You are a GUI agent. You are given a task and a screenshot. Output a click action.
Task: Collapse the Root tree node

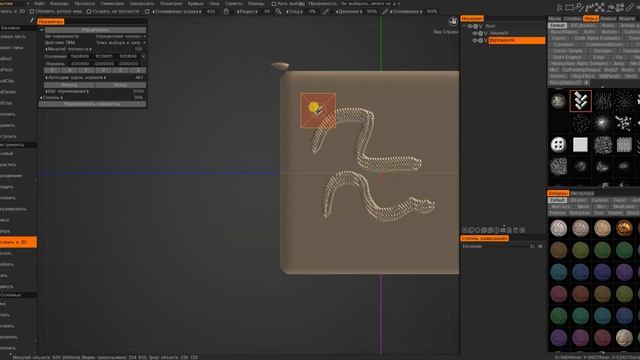click(x=464, y=26)
